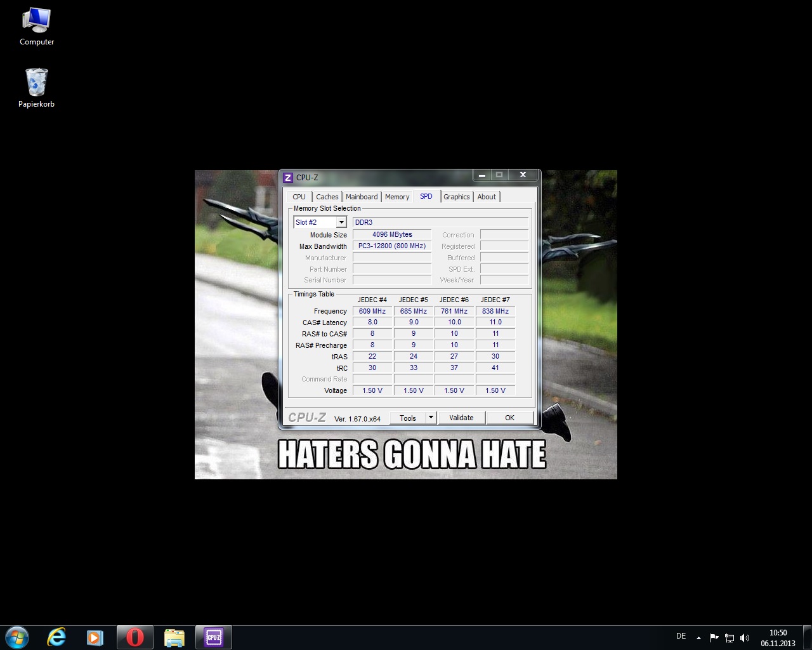Click the Tools button
812x650 pixels.
click(x=407, y=418)
